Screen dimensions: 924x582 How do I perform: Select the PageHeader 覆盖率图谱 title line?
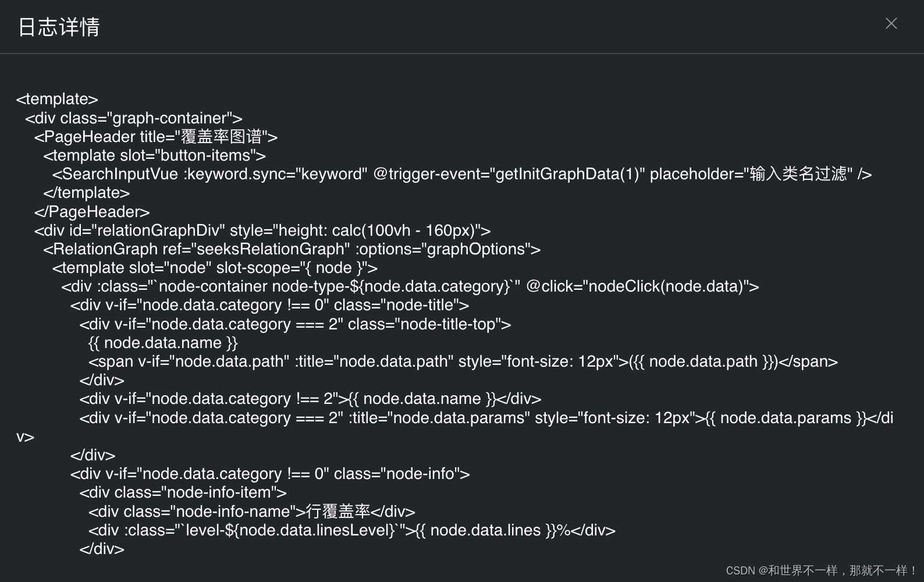(x=156, y=137)
